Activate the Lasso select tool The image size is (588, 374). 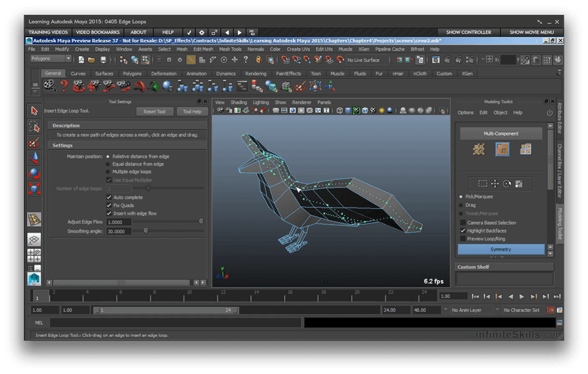(34, 127)
